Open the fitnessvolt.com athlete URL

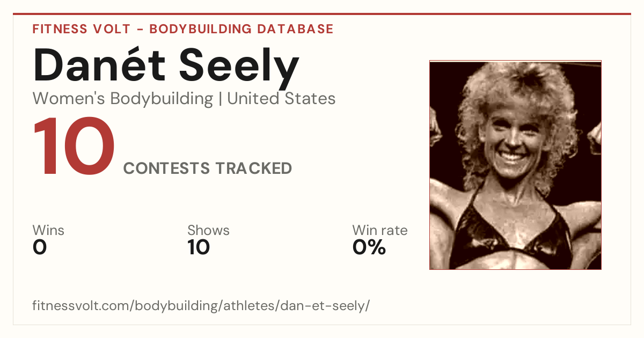[201, 306]
